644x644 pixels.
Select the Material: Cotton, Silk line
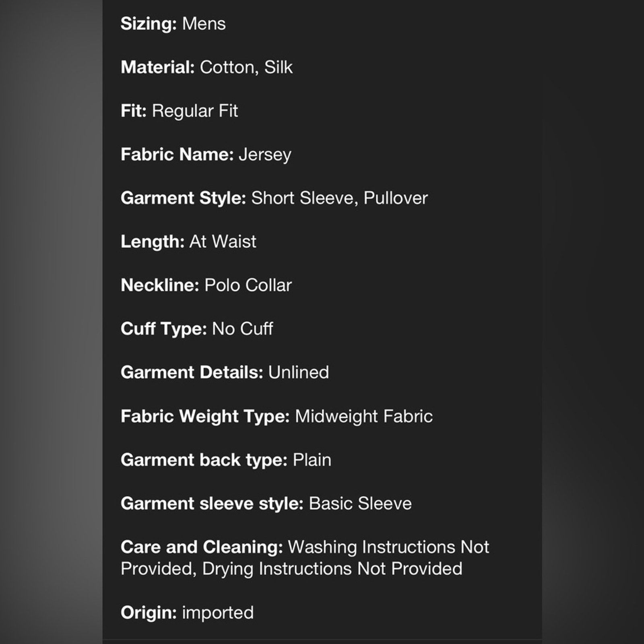pos(206,67)
